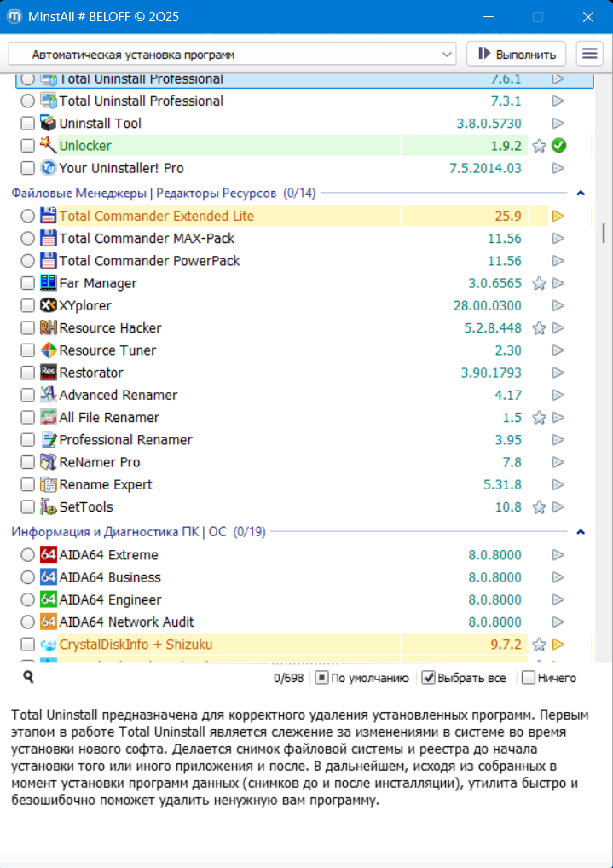Click star icon next to SetTools
613x868 pixels.
tap(539, 507)
